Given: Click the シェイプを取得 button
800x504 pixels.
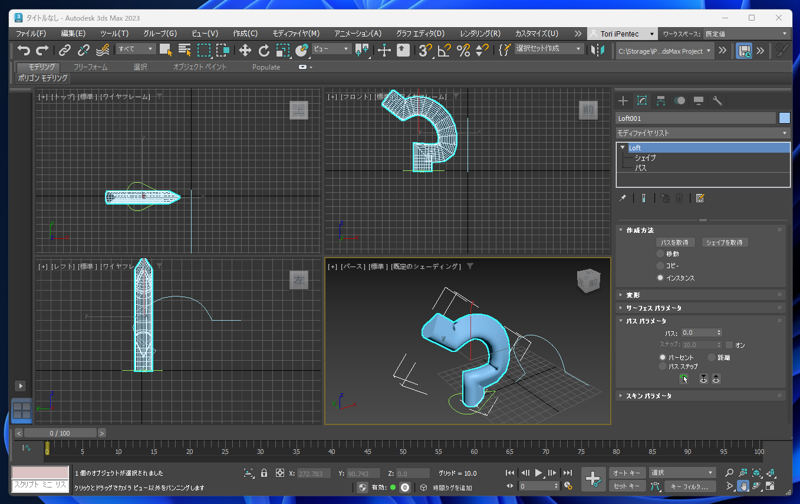Looking at the screenshot, I should (724, 242).
